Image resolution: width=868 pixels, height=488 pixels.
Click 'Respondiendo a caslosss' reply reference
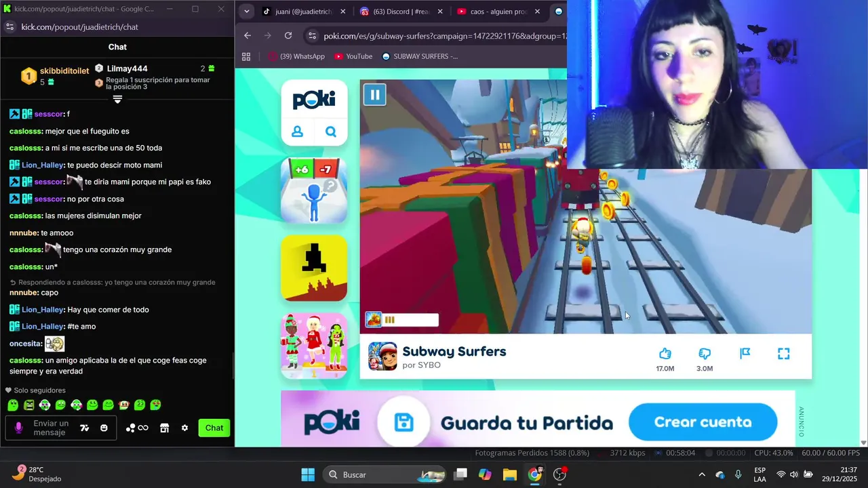tap(113, 282)
